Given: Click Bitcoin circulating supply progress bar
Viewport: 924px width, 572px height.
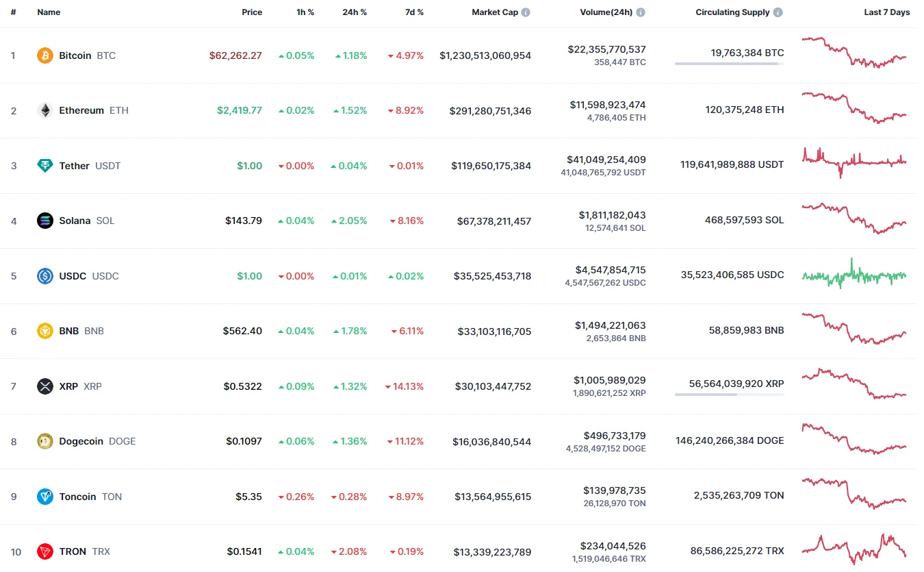Looking at the screenshot, I should click(x=729, y=64).
